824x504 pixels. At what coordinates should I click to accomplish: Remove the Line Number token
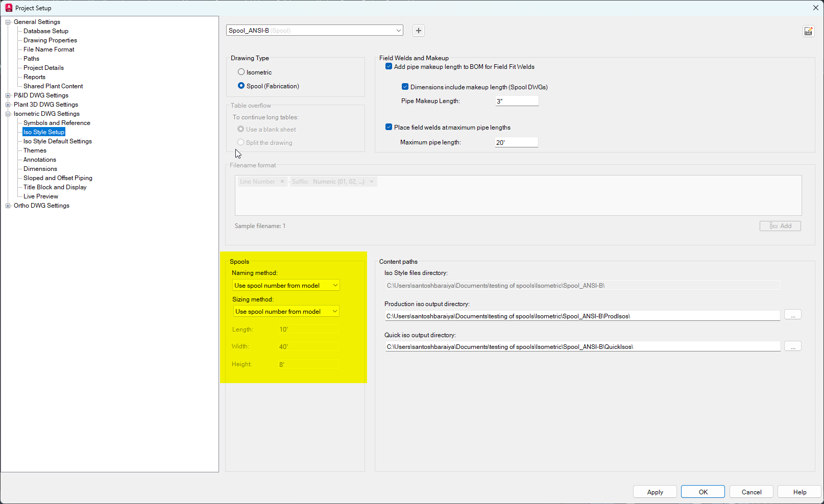282,181
